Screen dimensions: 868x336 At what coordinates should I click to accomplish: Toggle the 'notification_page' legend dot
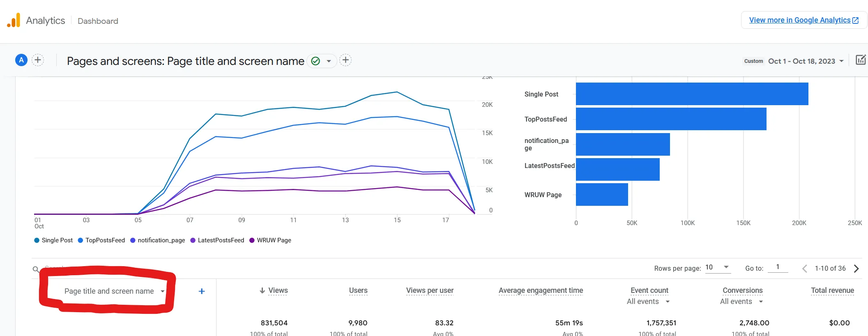133,240
